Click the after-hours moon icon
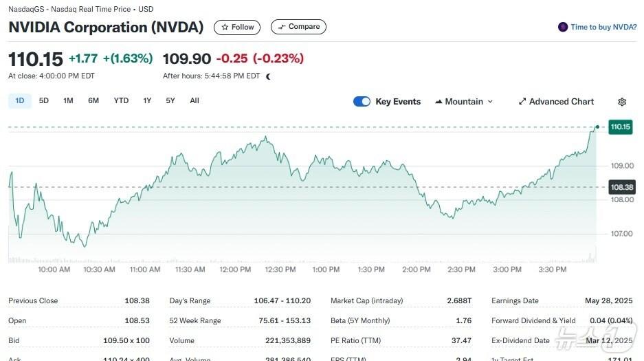The width and height of the screenshot is (644, 361). click(x=268, y=76)
